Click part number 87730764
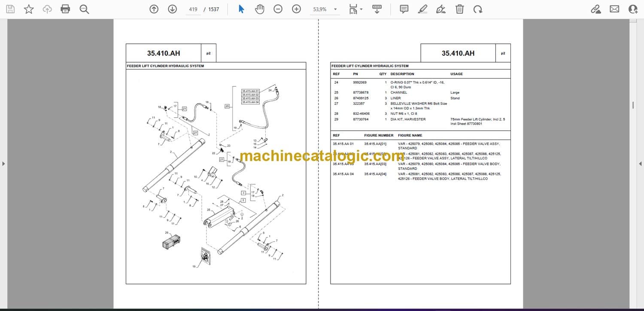 tap(361, 119)
